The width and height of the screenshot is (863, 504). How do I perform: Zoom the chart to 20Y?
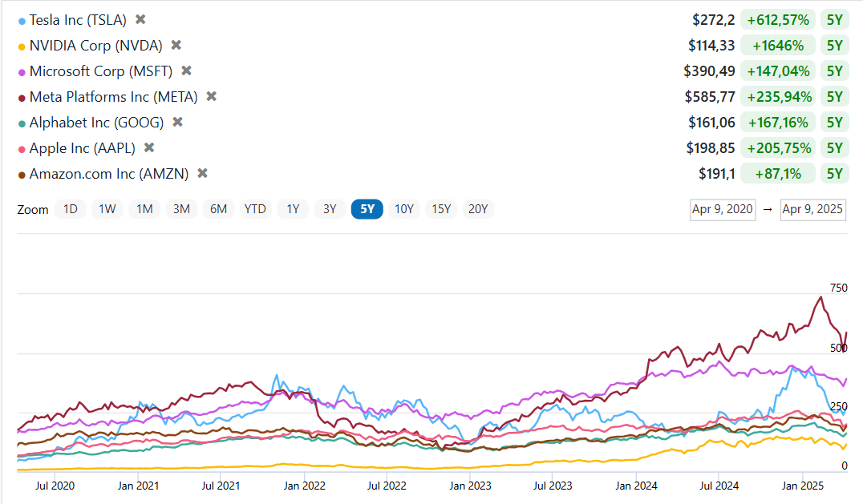click(478, 209)
